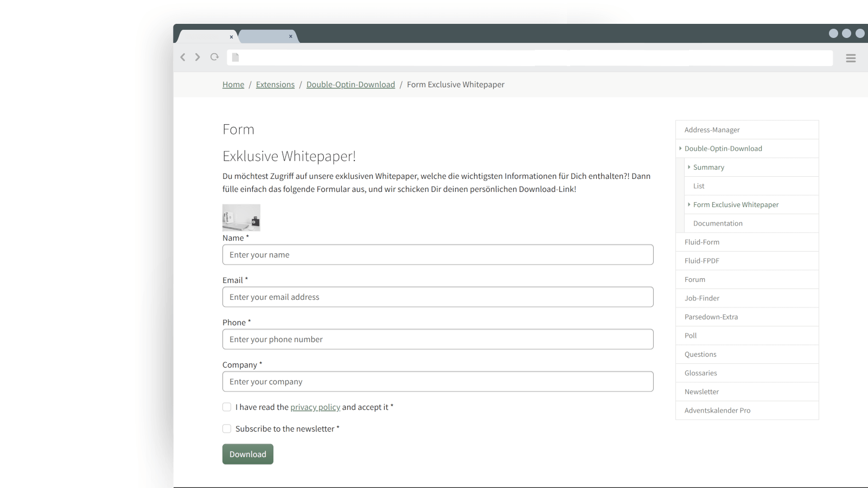The height and width of the screenshot is (488, 868).
Task: Expand Form Exclusive Whitepaper sidebar entry
Action: pos(689,204)
